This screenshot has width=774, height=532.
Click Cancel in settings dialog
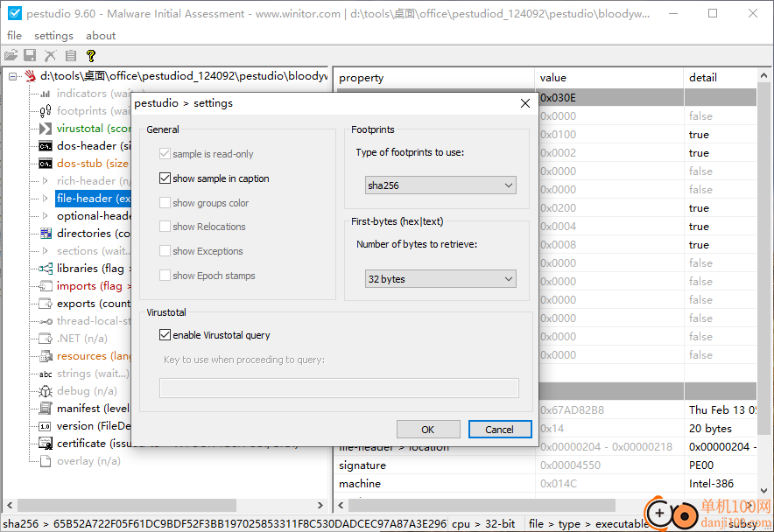click(500, 430)
